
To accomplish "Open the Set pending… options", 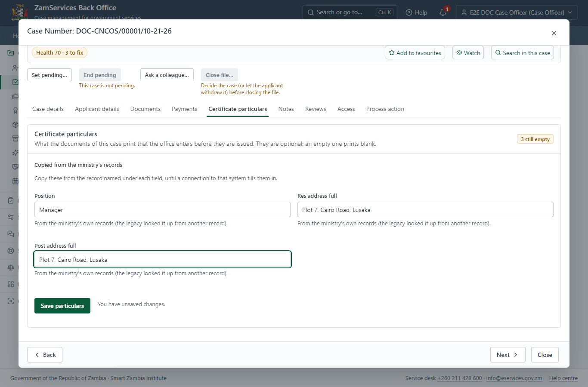I will 50,75.
